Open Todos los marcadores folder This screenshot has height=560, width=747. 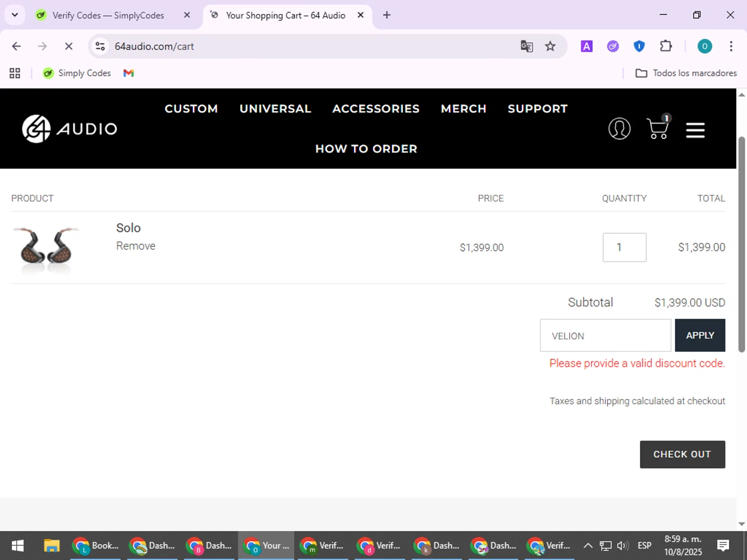686,73
